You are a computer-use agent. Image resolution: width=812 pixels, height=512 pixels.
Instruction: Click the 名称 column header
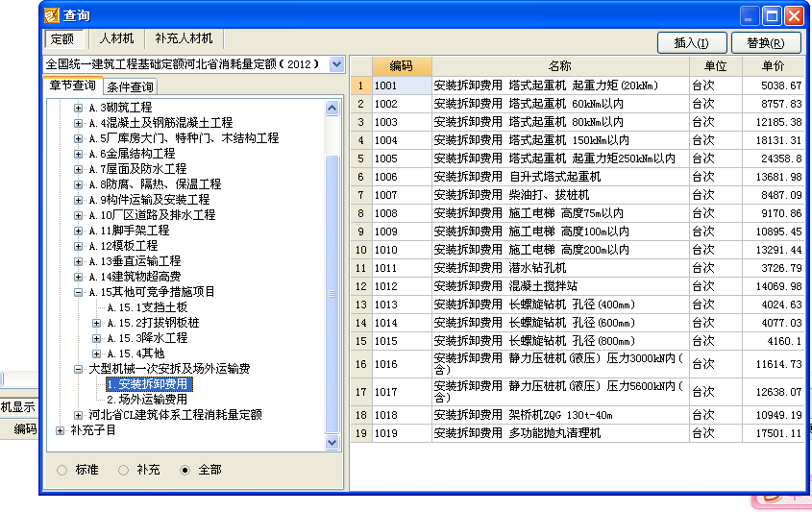[560, 66]
